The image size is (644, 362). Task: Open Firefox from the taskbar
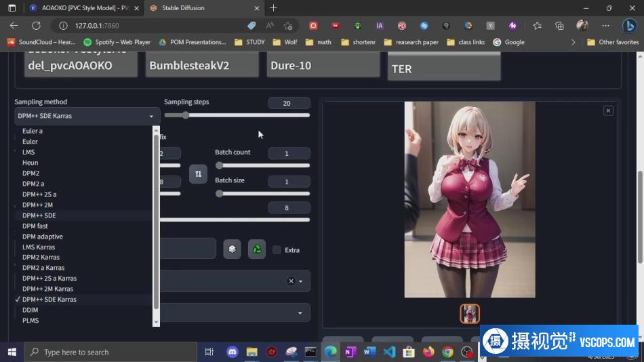pyautogui.click(x=428, y=352)
